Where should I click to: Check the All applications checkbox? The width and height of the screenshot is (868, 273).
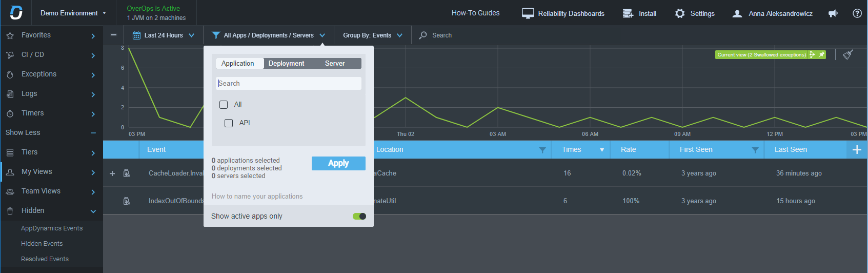click(224, 105)
